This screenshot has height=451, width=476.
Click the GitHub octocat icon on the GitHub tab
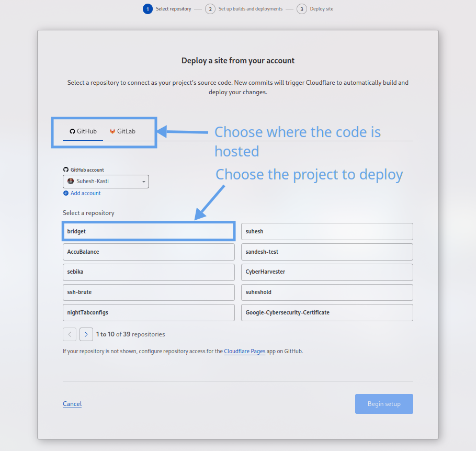point(72,131)
